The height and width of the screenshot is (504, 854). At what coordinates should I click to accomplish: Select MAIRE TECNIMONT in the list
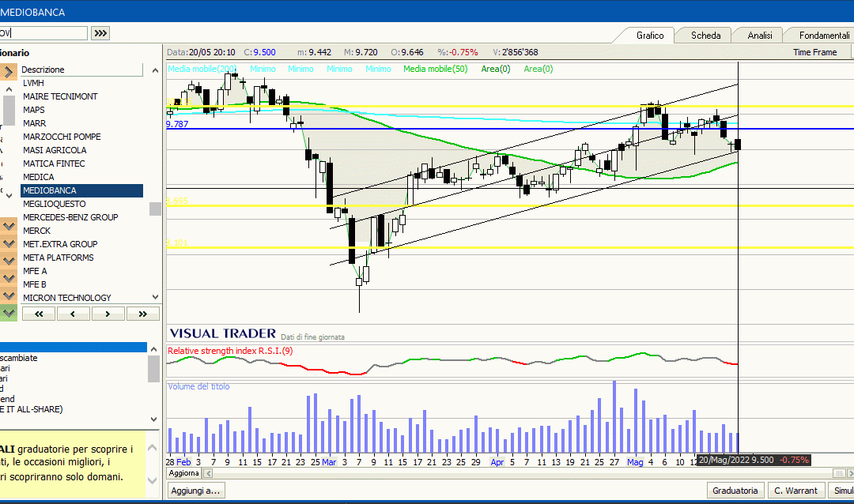click(x=81, y=96)
